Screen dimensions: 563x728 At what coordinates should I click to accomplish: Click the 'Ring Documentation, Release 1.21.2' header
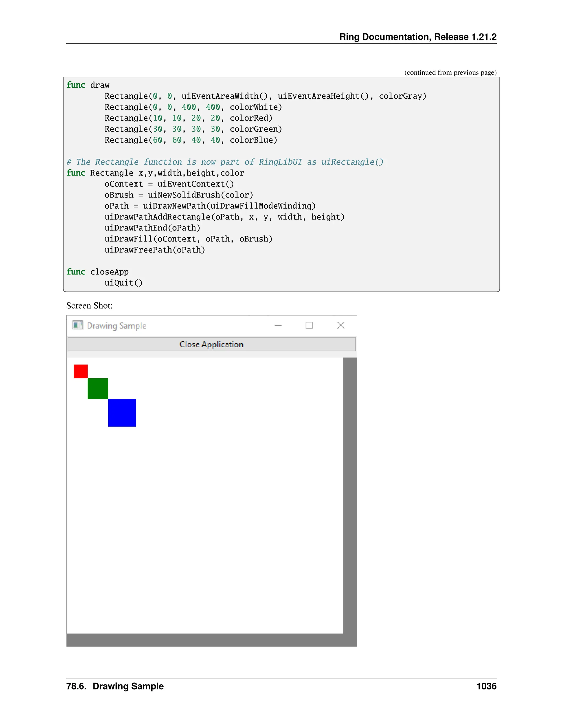[418, 37]
